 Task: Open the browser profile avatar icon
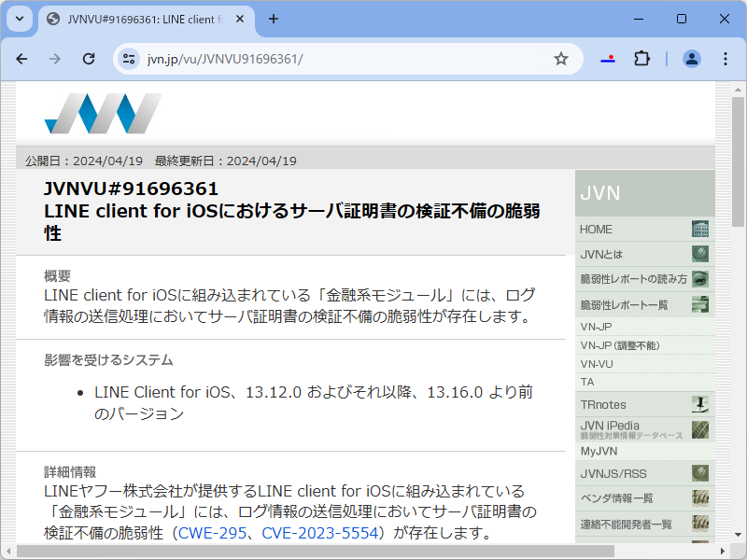691,58
